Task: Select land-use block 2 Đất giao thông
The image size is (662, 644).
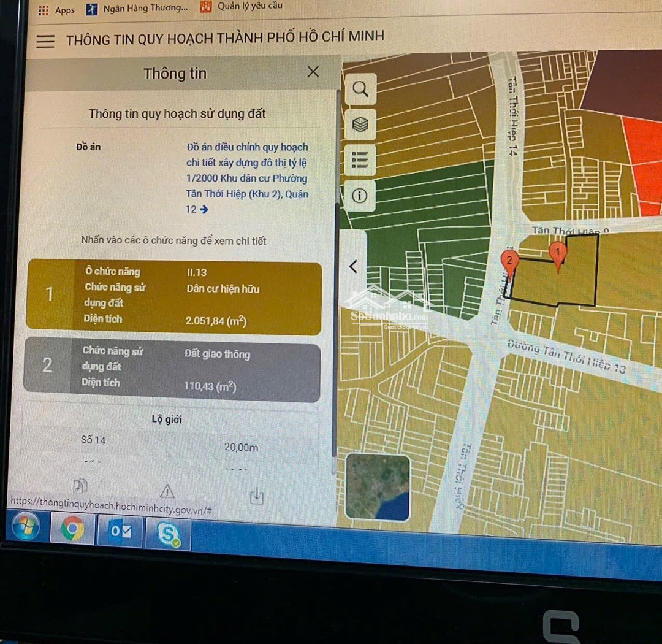Action: click(x=172, y=370)
